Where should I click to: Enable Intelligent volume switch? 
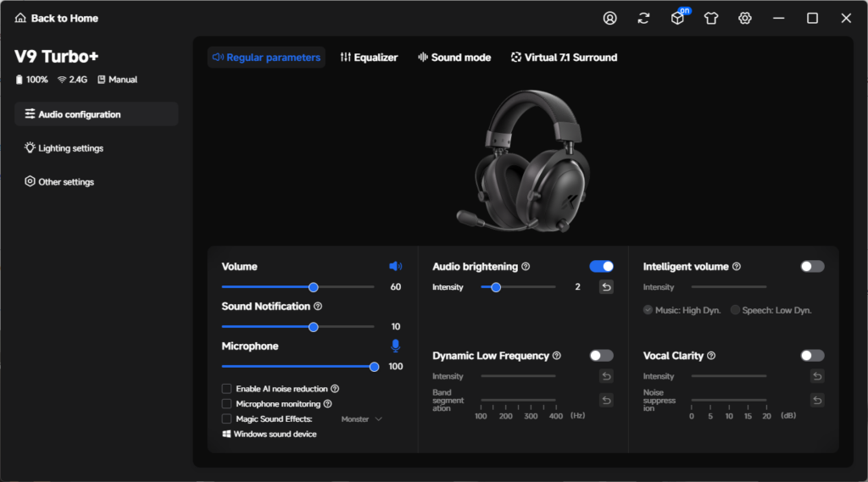812,266
